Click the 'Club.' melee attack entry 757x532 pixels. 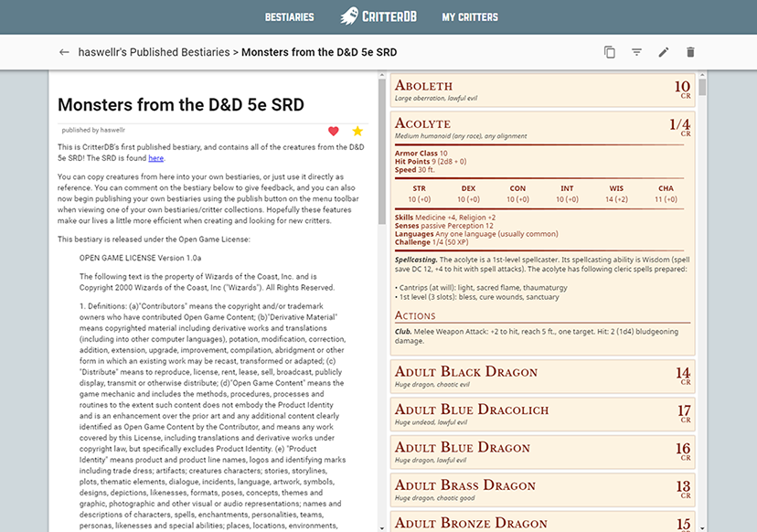tap(537, 336)
